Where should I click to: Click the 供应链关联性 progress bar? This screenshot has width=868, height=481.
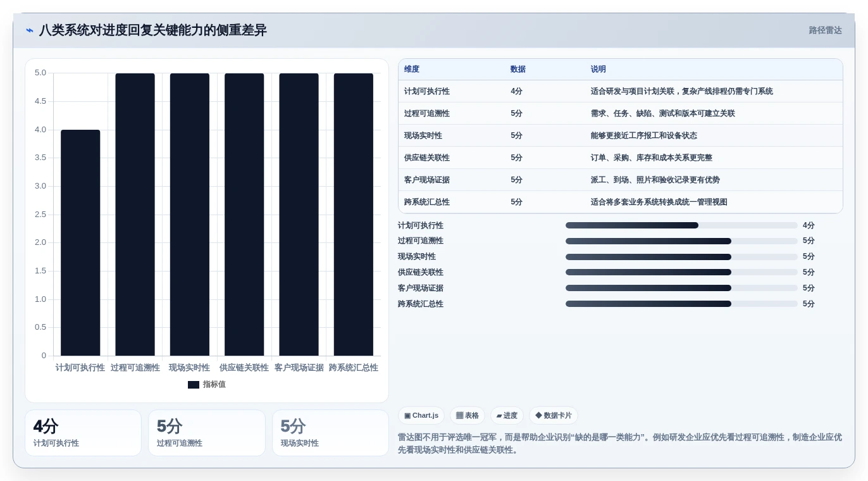(681, 272)
